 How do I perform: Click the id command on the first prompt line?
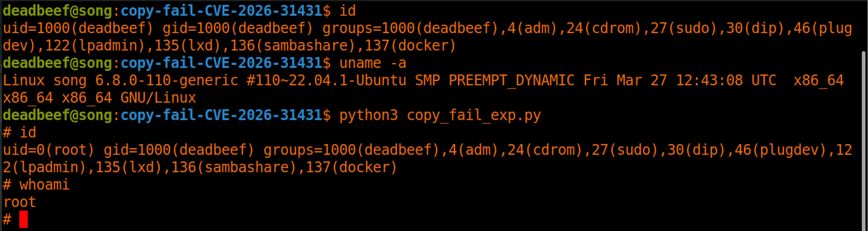(x=347, y=11)
